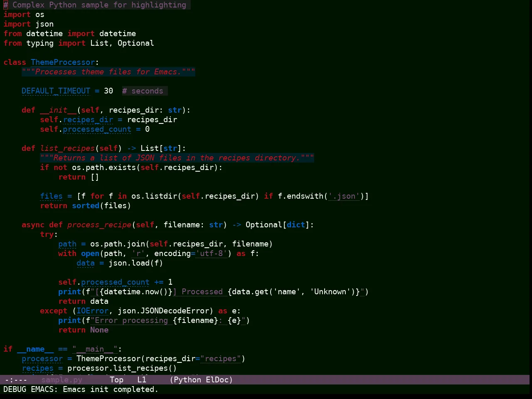Click the "ElDoc" minor mode indicator

217,379
